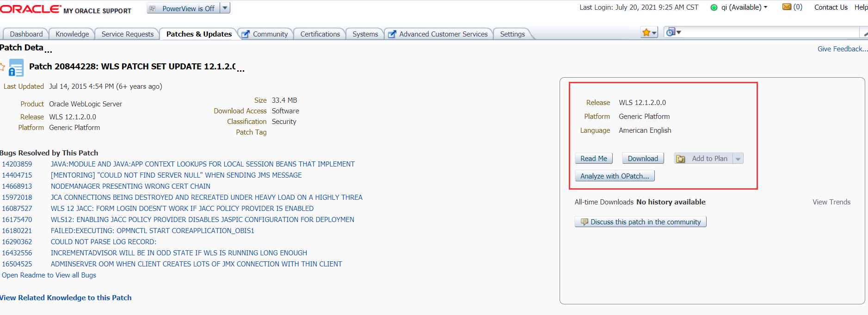This screenshot has height=315, width=868.
Task: Open the Dashboard tab
Action: coord(26,34)
